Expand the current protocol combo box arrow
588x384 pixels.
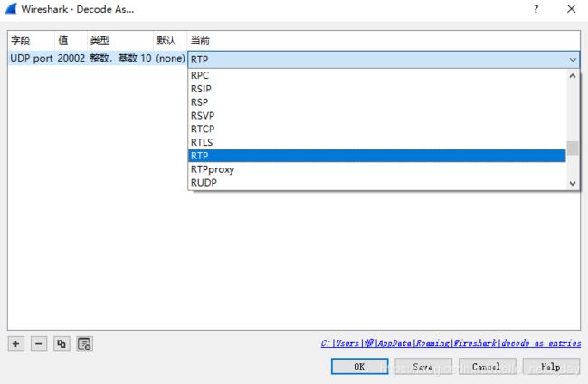[573, 60]
